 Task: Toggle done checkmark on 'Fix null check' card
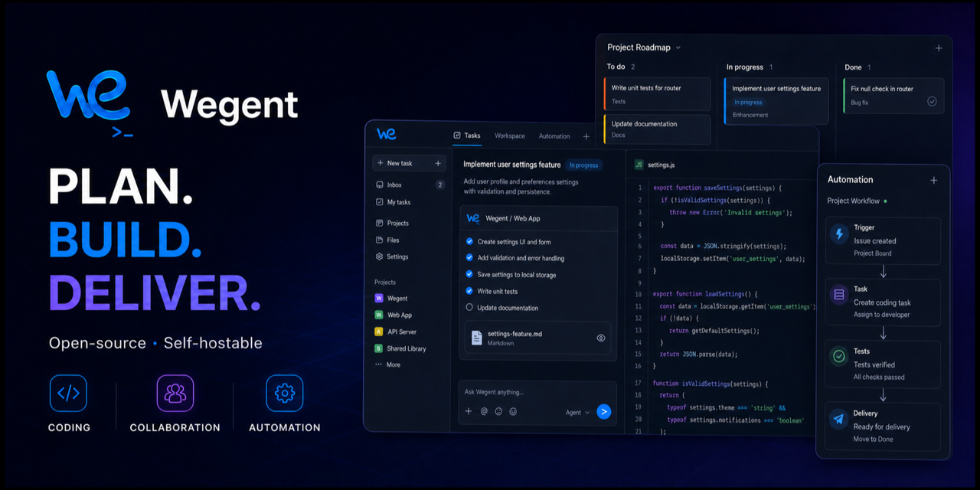point(932,101)
